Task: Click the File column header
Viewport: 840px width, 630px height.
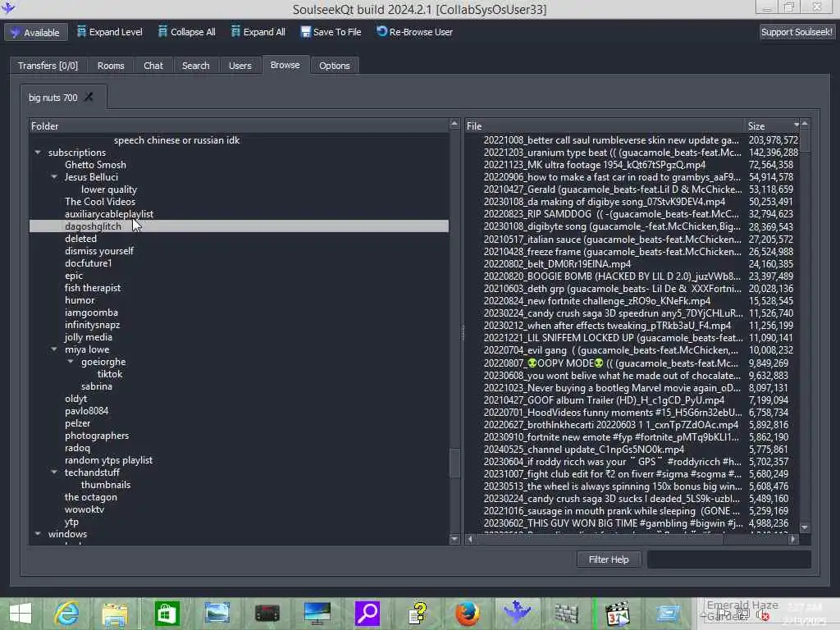Action: [605, 126]
